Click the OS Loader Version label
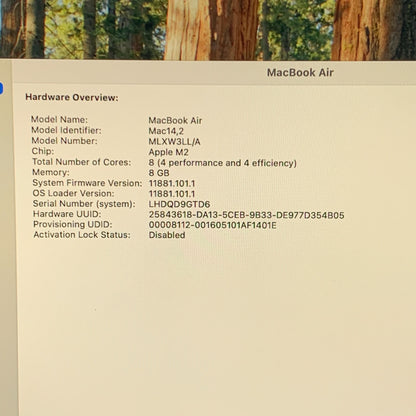The height and width of the screenshot is (416, 416). [73, 193]
